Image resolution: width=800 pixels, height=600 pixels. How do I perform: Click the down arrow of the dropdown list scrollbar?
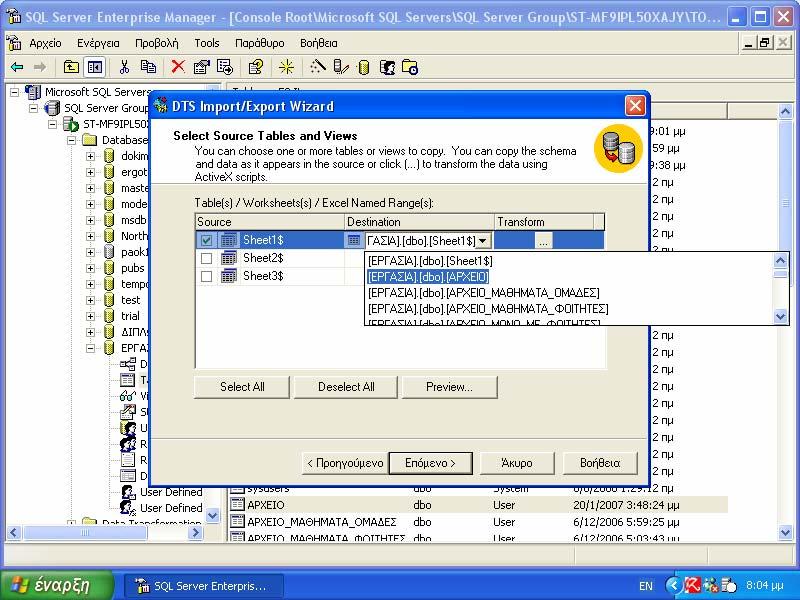(780, 317)
